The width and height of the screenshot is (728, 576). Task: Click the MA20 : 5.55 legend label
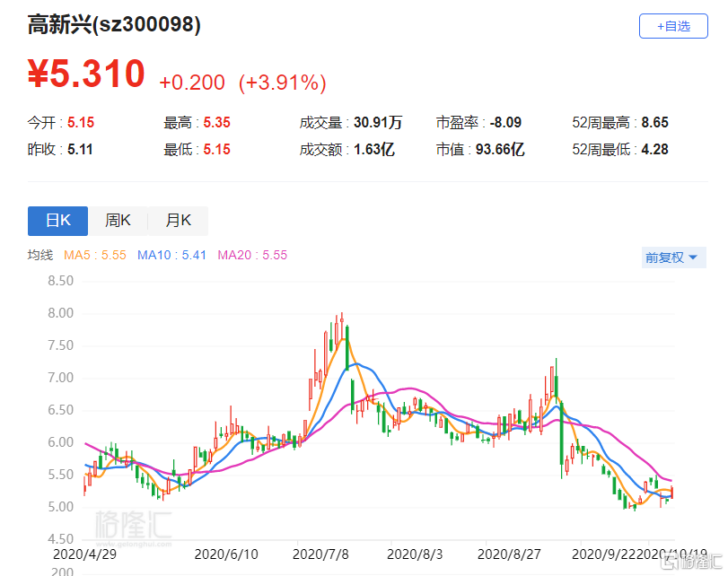252,256
